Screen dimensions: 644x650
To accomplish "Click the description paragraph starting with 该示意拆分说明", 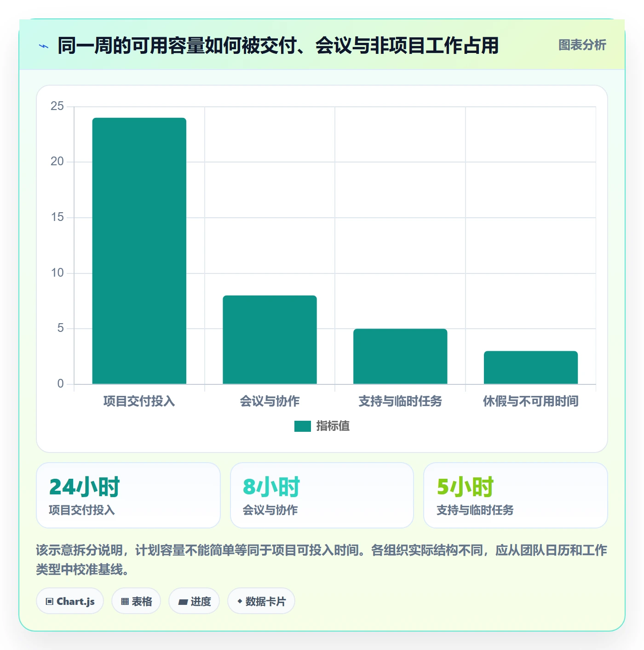I will [x=322, y=560].
